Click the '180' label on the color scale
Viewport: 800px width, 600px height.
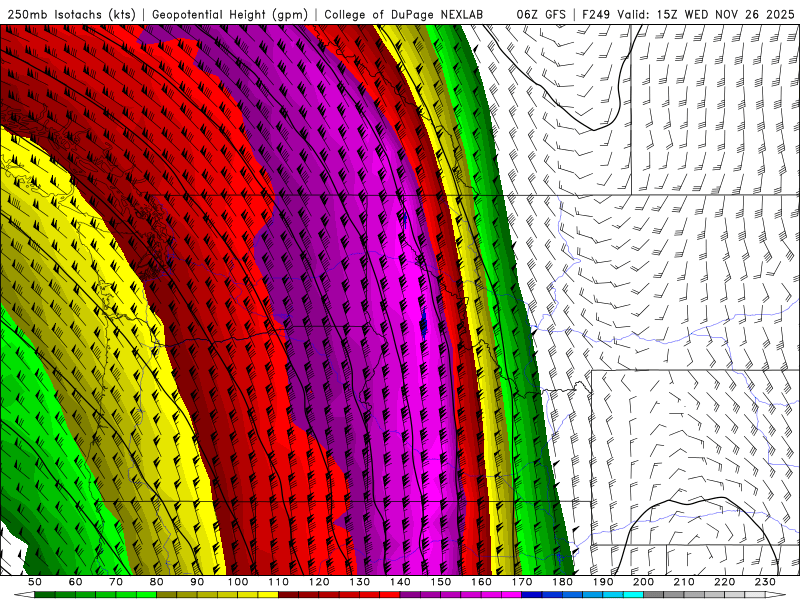point(562,582)
